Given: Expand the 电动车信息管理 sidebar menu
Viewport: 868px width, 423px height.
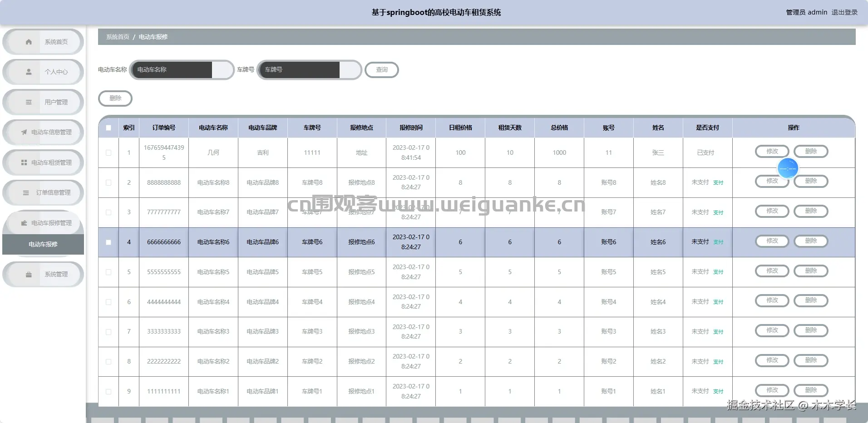Looking at the screenshot, I should click(x=43, y=132).
